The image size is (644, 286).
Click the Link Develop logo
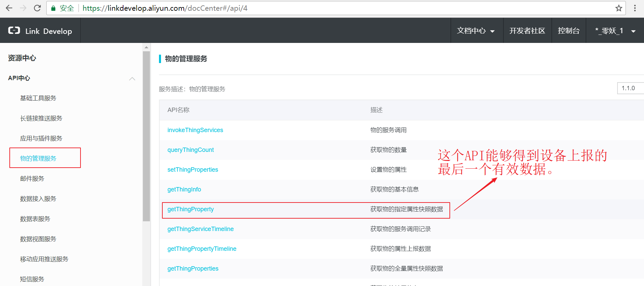(x=40, y=31)
